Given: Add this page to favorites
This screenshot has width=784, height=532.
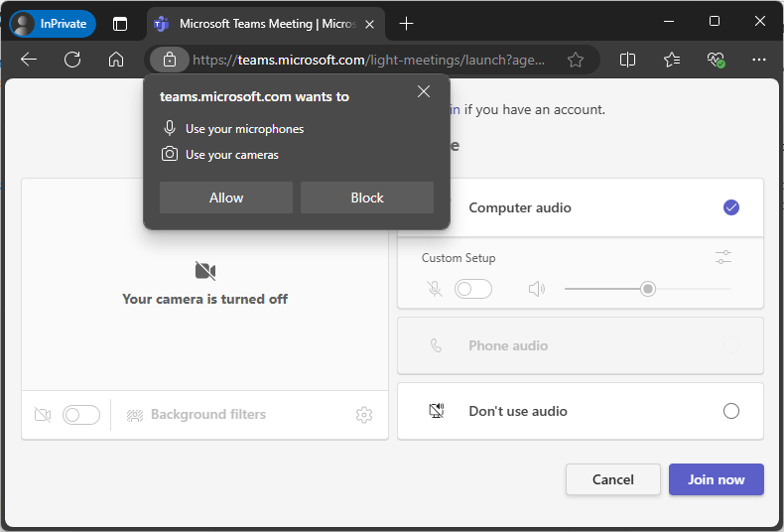Looking at the screenshot, I should (x=576, y=60).
